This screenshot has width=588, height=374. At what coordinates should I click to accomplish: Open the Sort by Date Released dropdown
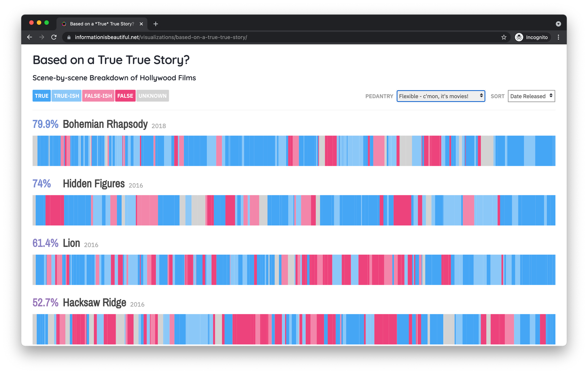tap(531, 96)
